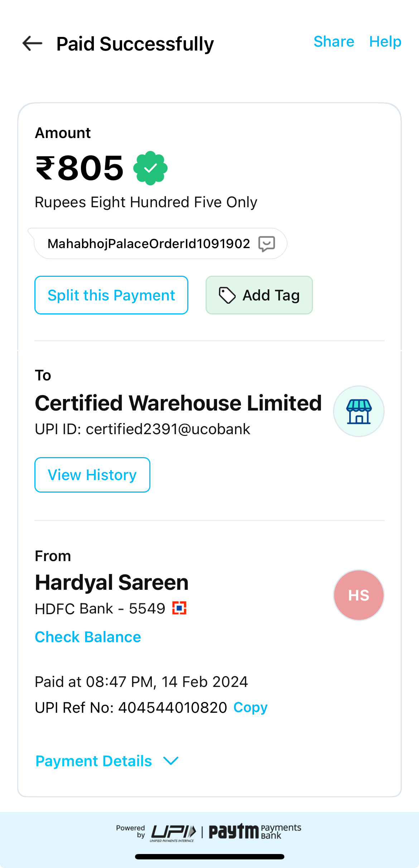
Task: Expand the Payment Details chevron
Action: tap(171, 761)
